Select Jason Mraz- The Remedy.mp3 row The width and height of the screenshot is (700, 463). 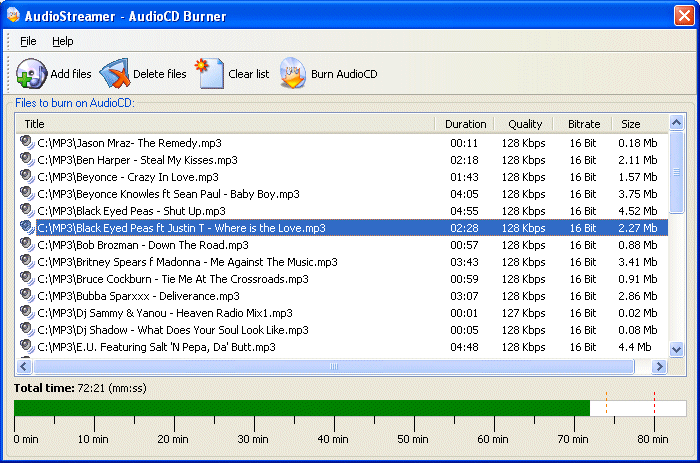click(342, 143)
